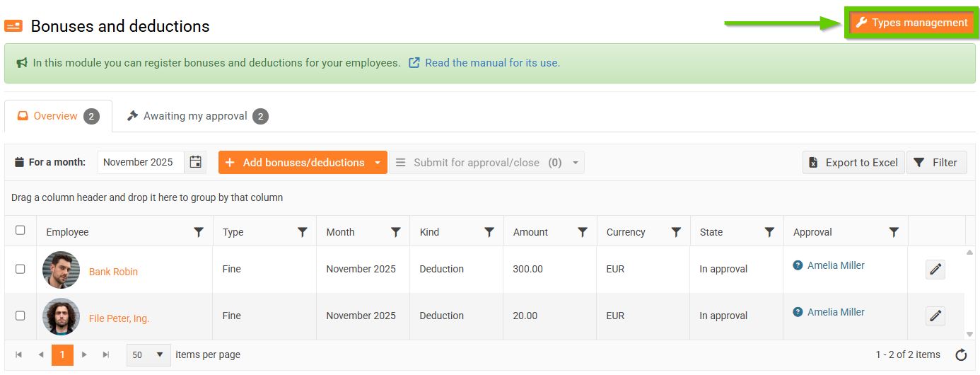The height and width of the screenshot is (375, 980).
Task: Select the Overview tab
Action: coord(56,116)
